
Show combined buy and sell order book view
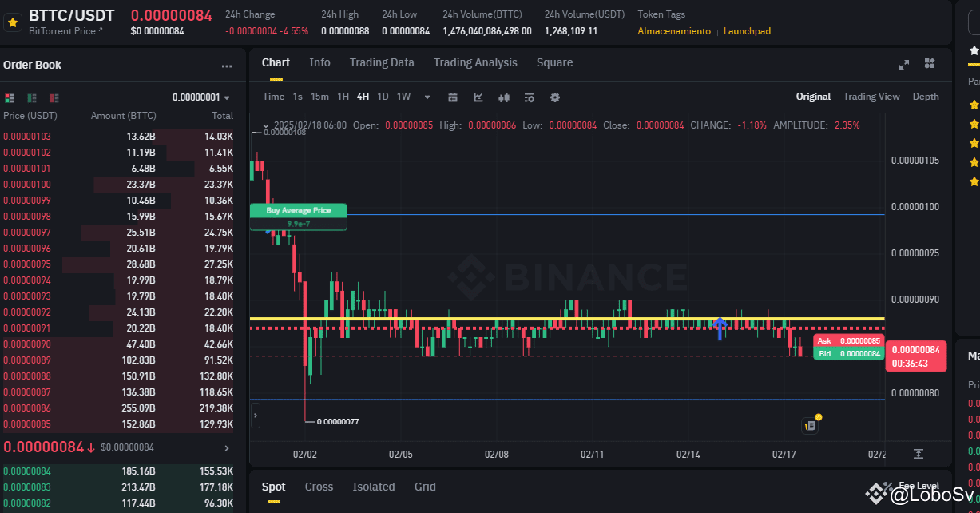(x=10, y=97)
